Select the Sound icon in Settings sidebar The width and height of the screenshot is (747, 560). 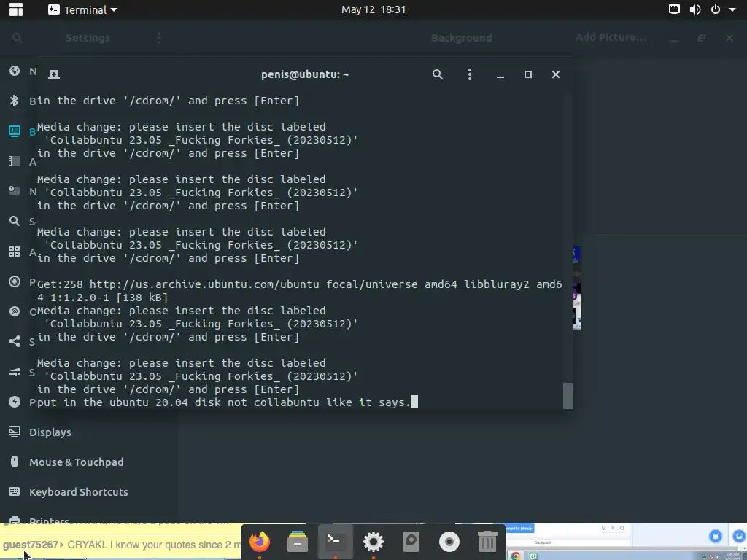[x=15, y=372]
